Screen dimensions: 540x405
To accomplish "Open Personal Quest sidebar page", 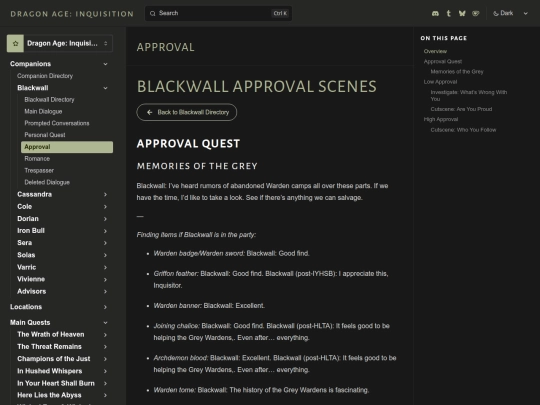I will tap(45, 135).
